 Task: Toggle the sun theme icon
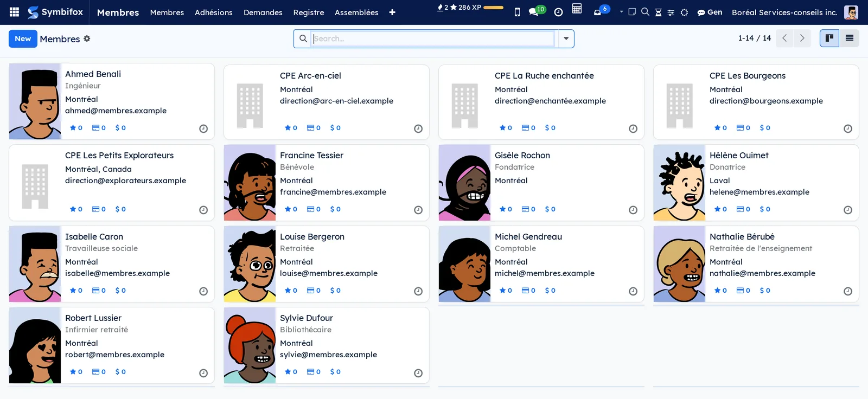point(684,12)
